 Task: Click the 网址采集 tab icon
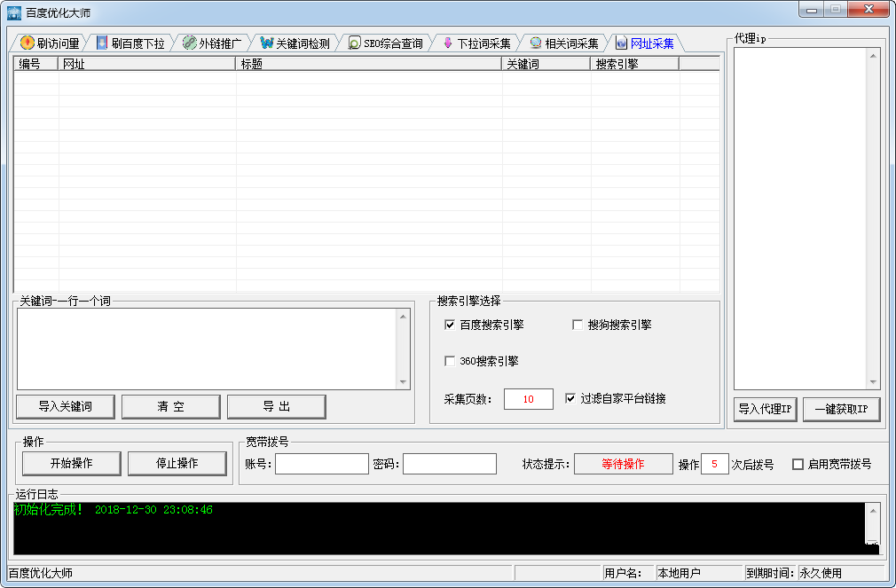click(x=621, y=43)
